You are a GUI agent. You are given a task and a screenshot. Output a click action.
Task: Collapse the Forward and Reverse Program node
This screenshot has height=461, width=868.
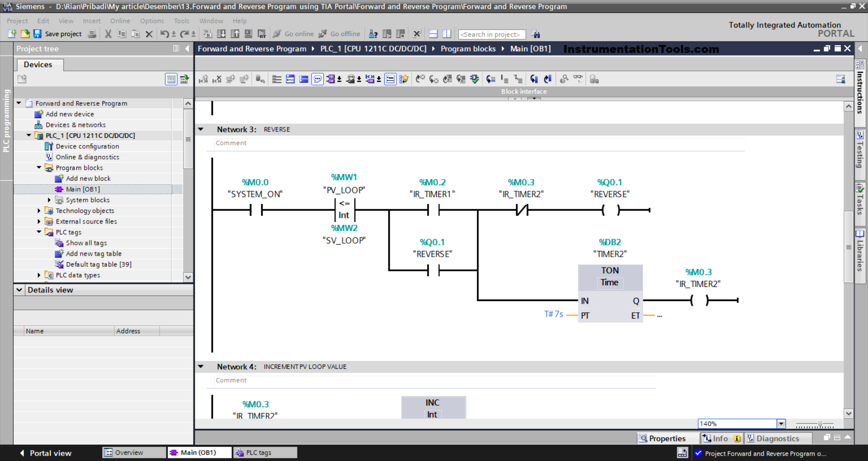tap(19, 103)
